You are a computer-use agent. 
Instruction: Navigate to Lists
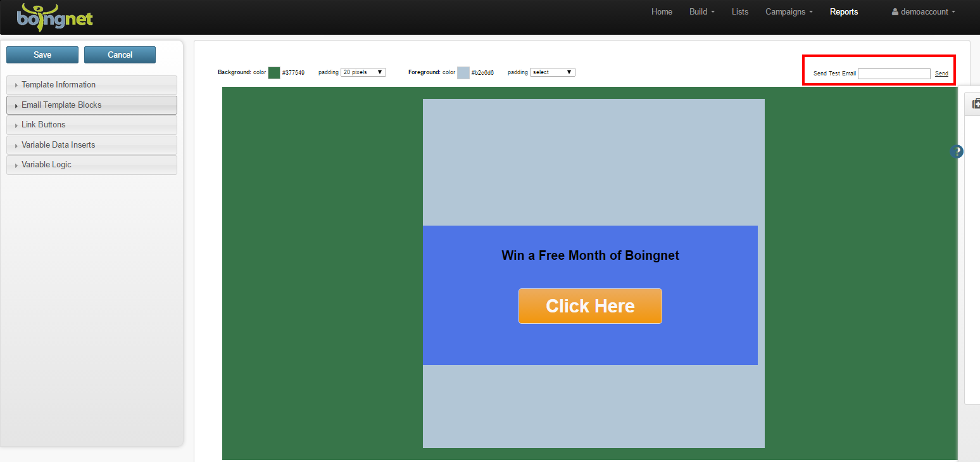click(x=740, y=12)
